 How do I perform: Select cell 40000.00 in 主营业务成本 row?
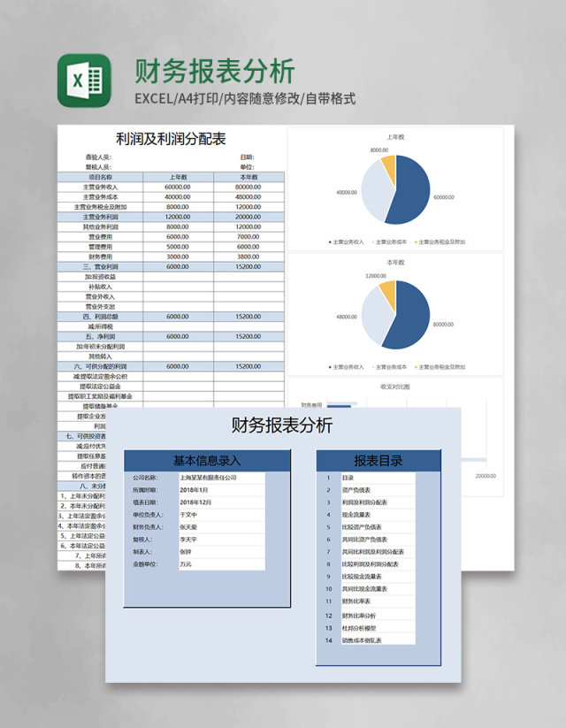tap(179, 197)
